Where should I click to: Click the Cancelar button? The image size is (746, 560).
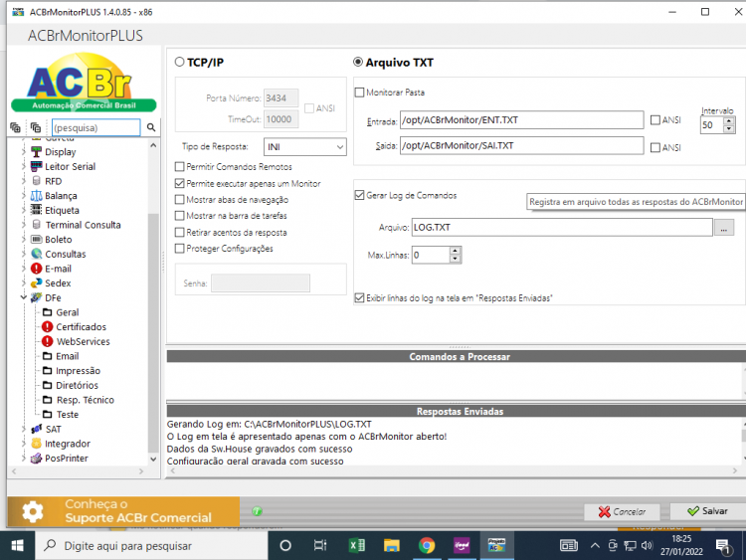(622, 512)
